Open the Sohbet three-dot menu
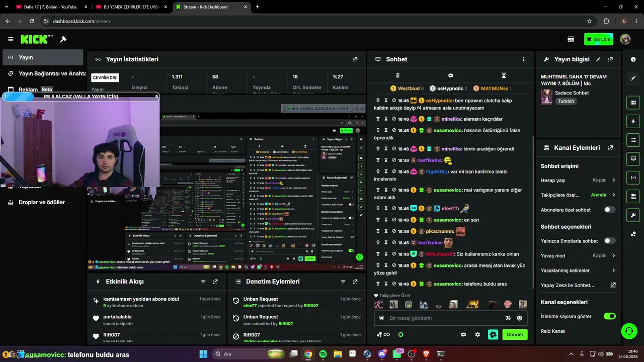The height and width of the screenshot is (362, 644). click(x=523, y=59)
